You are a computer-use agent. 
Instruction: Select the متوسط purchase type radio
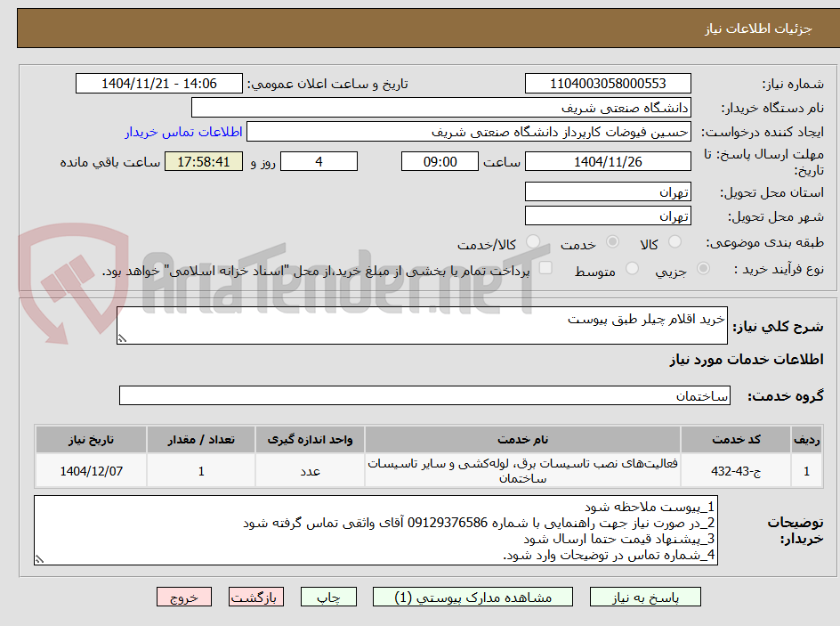tap(632, 268)
